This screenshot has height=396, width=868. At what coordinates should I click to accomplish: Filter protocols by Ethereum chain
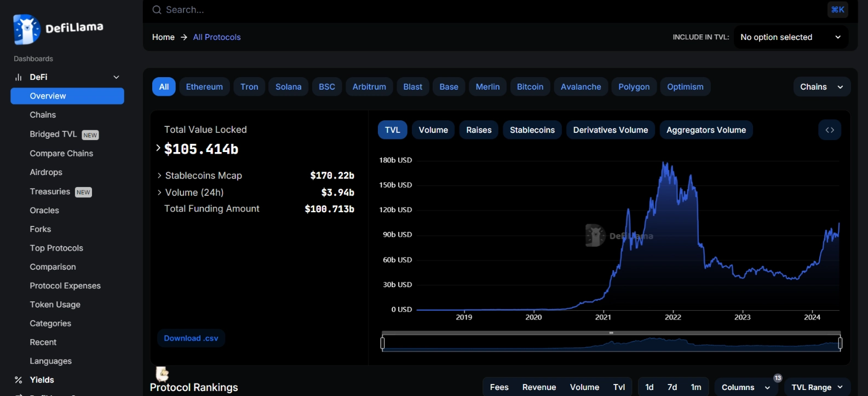tap(204, 87)
